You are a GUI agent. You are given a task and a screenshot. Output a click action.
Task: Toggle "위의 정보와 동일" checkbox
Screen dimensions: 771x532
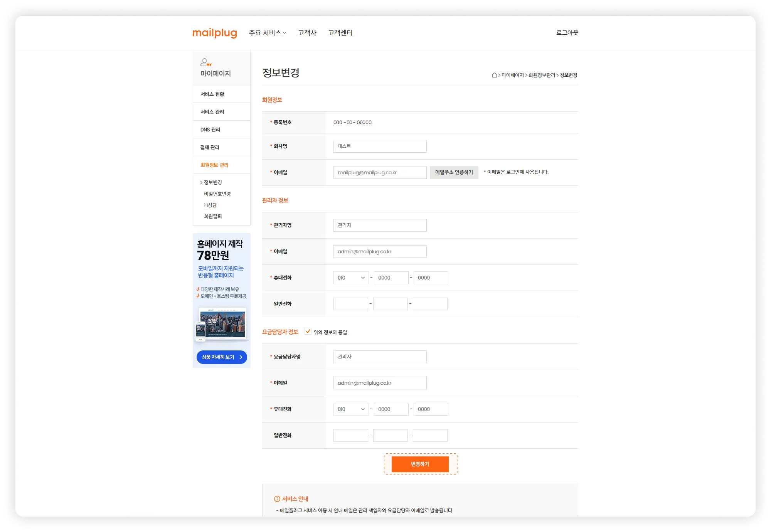coord(308,332)
